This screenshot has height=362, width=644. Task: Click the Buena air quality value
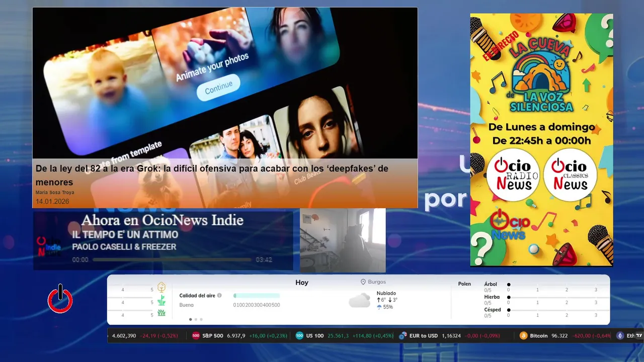(186, 305)
